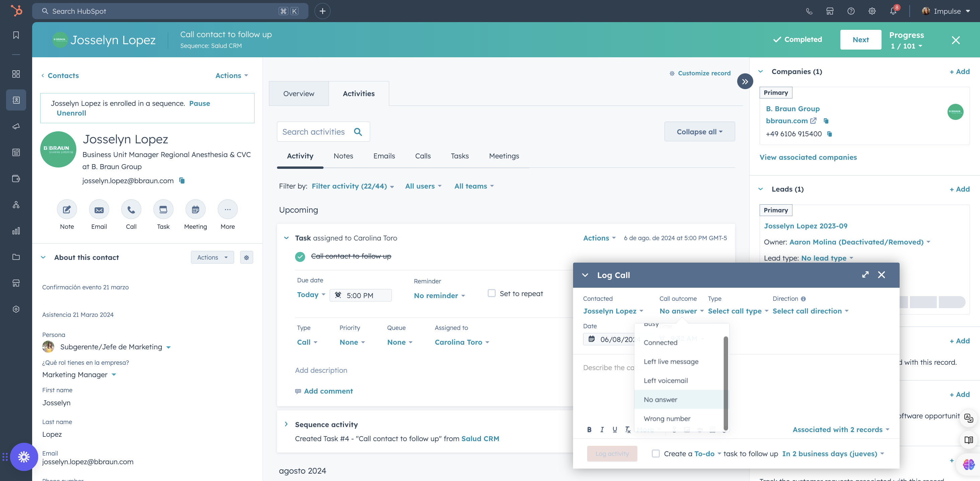Click the phone calling icon in top bar

(x=809, y=11)
